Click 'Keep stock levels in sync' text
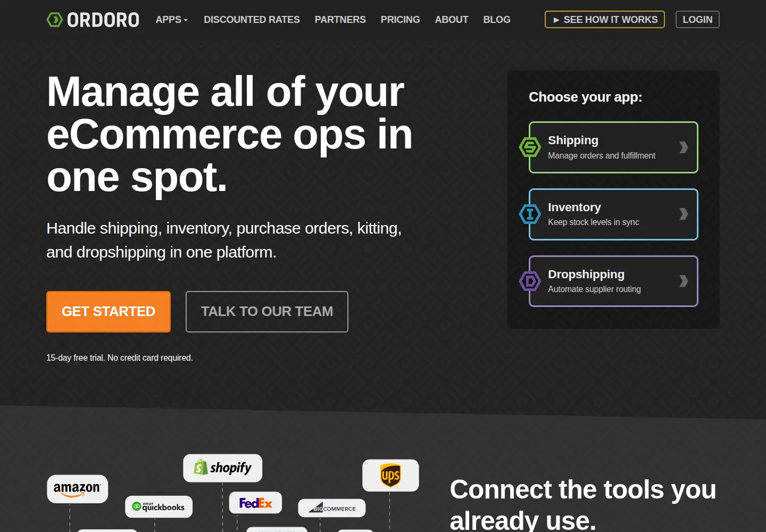Screen dimensions: 766x532 (594, 222)
